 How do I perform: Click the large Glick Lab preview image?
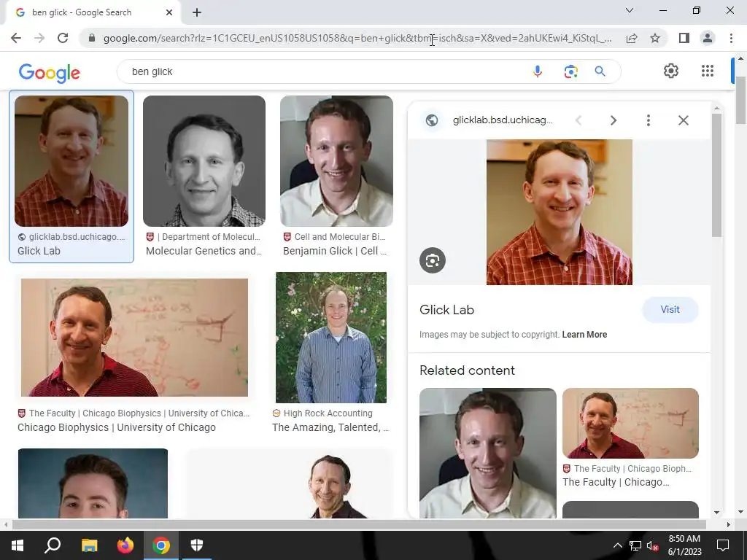point(560,212)
